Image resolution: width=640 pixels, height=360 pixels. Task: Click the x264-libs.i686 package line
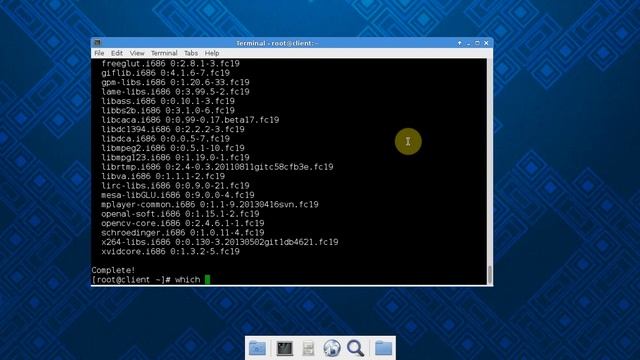[x=220, y=242]
